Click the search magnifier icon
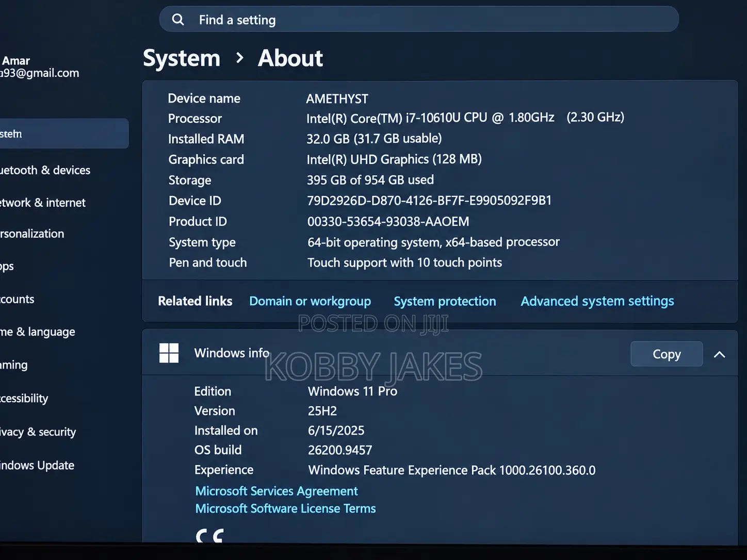 click(178, 20)
